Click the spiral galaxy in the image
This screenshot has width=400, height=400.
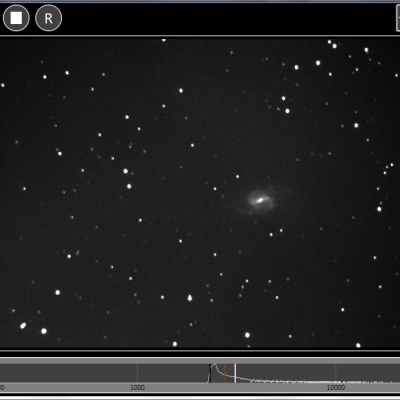tap(260, 201)
